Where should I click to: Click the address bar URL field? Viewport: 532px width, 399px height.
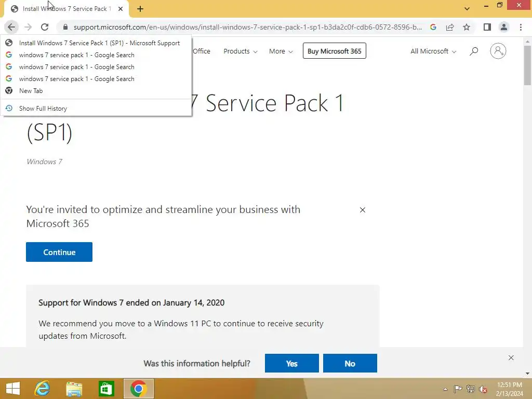click(248, 27)
